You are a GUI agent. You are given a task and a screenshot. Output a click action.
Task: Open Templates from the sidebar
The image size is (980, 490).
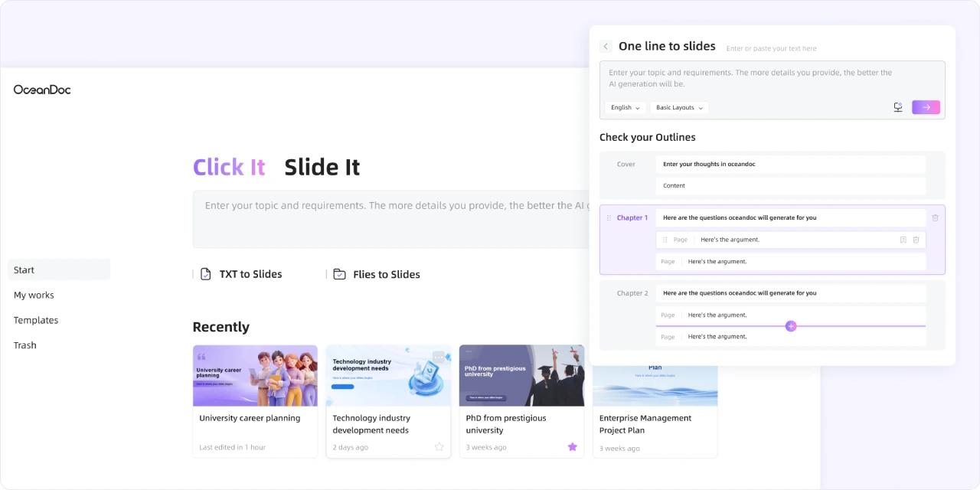[36, 320]
